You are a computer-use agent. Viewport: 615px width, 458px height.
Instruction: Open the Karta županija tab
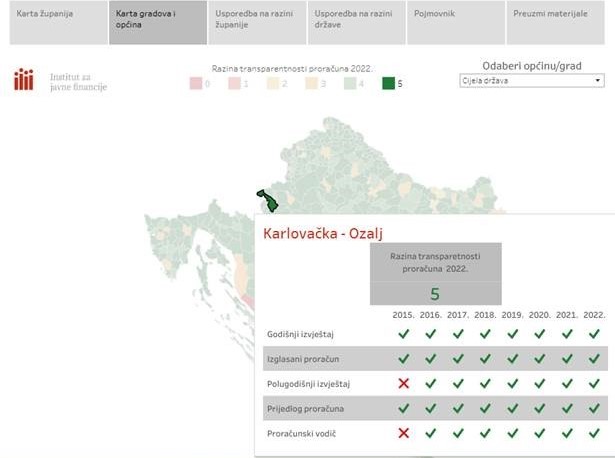tap(58, 23)
